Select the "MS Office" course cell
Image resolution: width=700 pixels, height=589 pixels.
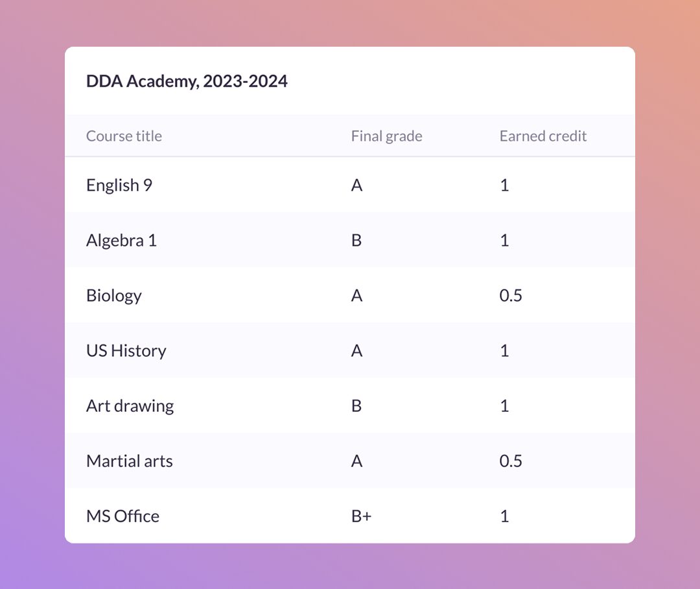122,516
